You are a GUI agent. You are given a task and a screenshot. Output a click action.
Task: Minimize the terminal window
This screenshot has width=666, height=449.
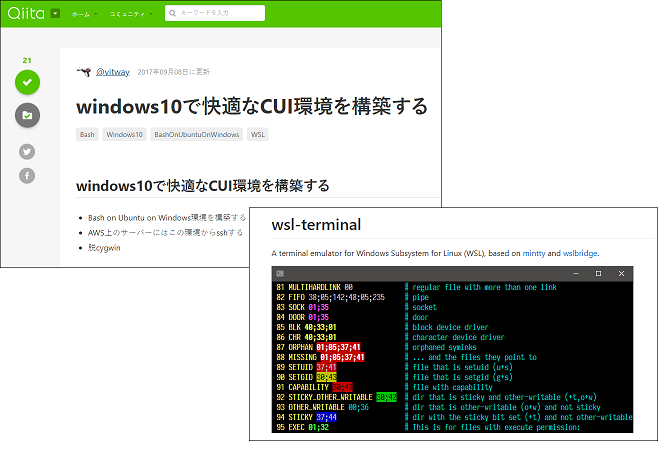click(576, 274)
